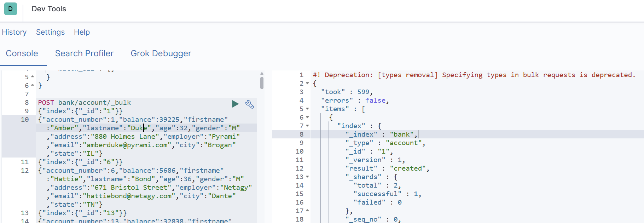The image size is (644, 223).
Task: Click fold arrow at response line 17
Action: [307, 211]
